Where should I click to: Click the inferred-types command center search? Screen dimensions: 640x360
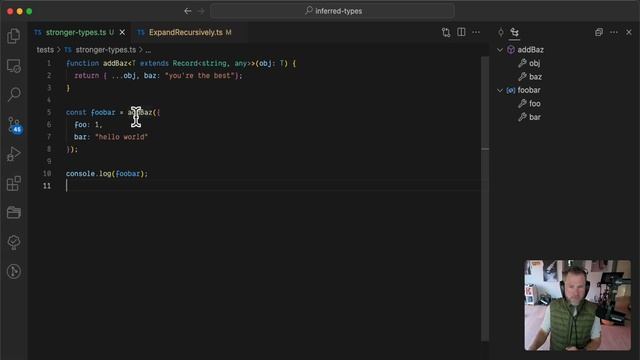[x=332, y=11]
